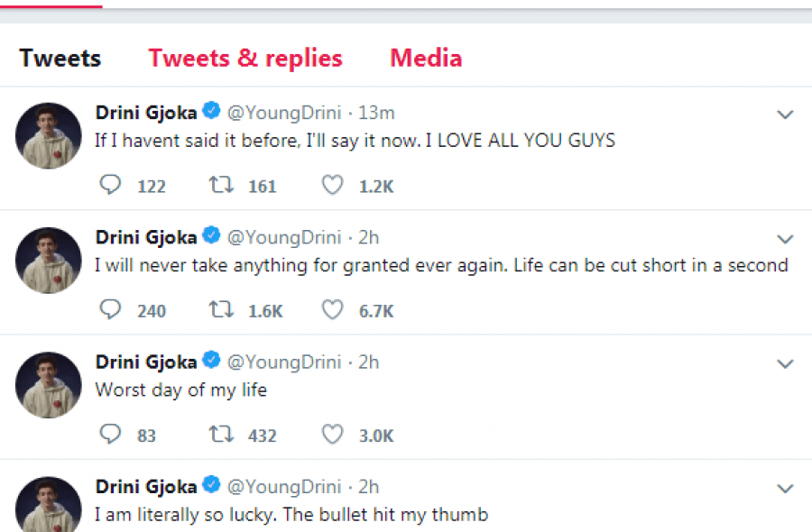Like the "I LOVE ALL YOU GUYS" tweet
This screenshot has width=812, height=532.
pyautogui.click(x=333, y=185)
